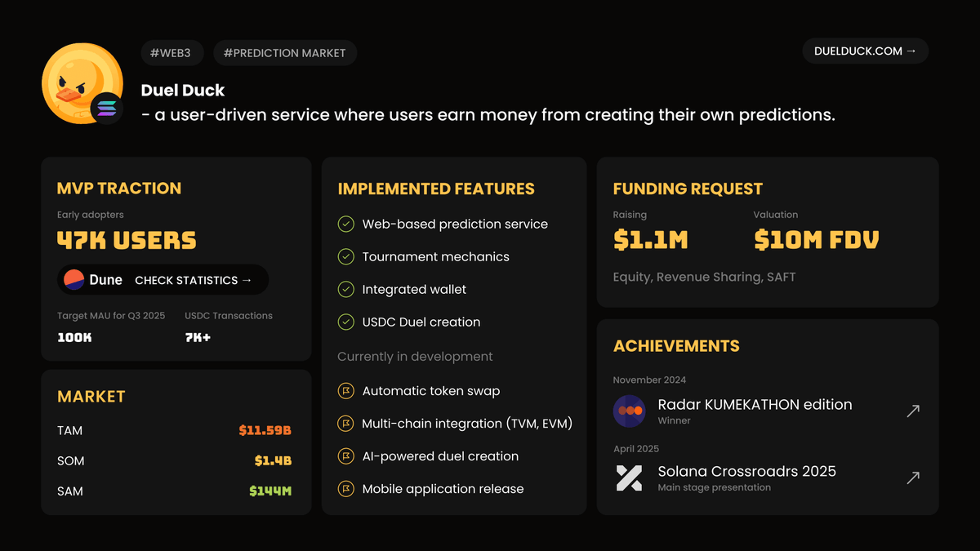
Task: Click the ACHIEVEMENTS heading
Action: coord(676,346)
